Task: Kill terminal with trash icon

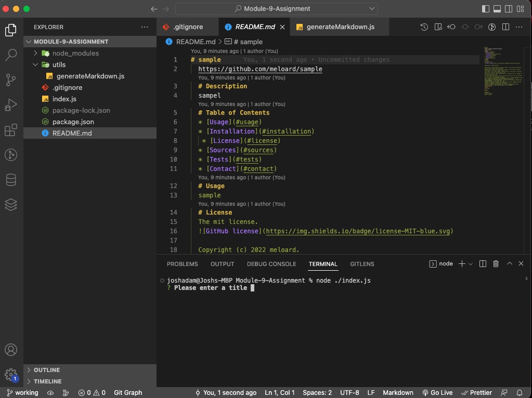Action: point(496,264)
